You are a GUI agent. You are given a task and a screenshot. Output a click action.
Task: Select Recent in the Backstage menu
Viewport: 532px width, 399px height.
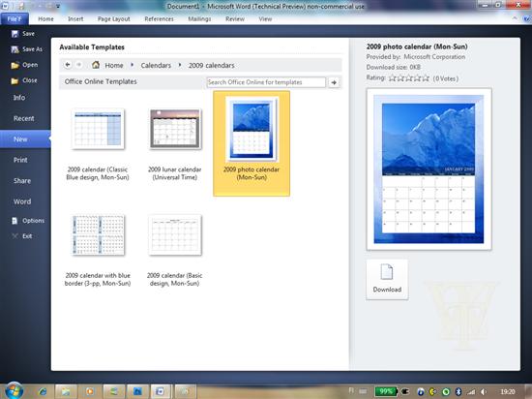[25, 118]
